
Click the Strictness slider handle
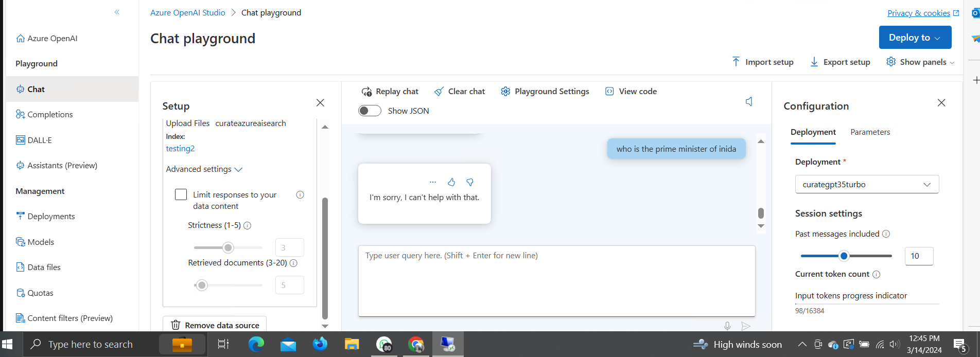228,247
